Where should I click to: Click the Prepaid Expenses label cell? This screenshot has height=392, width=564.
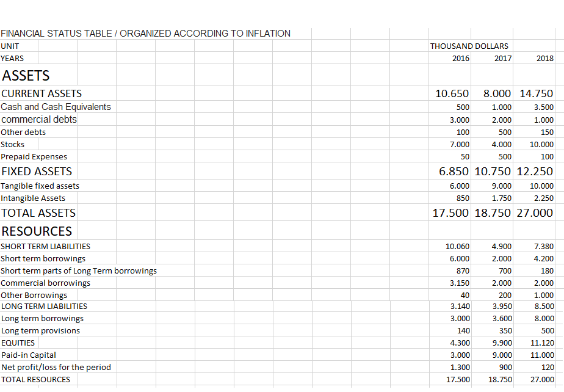click(34, 156)
